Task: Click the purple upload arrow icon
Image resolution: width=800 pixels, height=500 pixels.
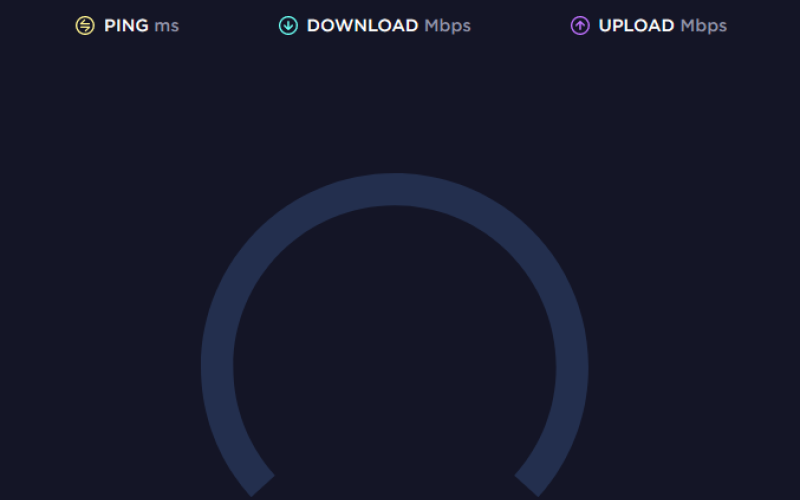Action: point(580,26)
